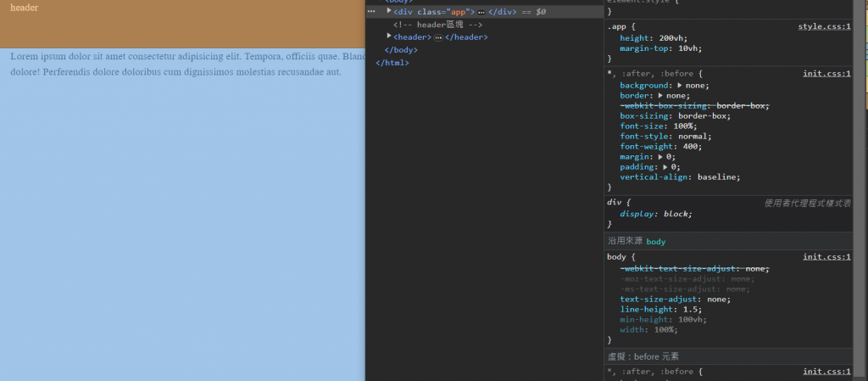Click the 虛擬::before 元素 section heading

[643, 356]
